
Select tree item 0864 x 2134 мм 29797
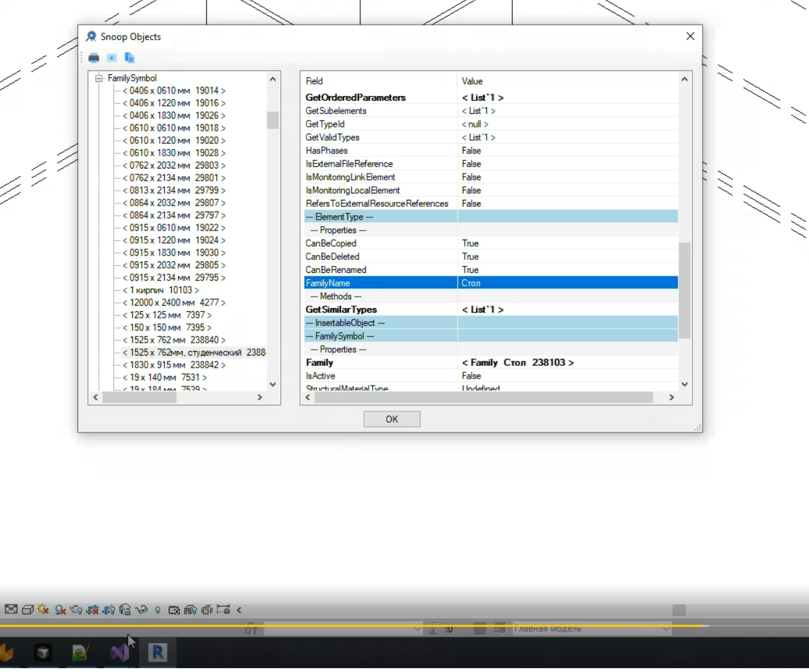(x=174, y=215)
